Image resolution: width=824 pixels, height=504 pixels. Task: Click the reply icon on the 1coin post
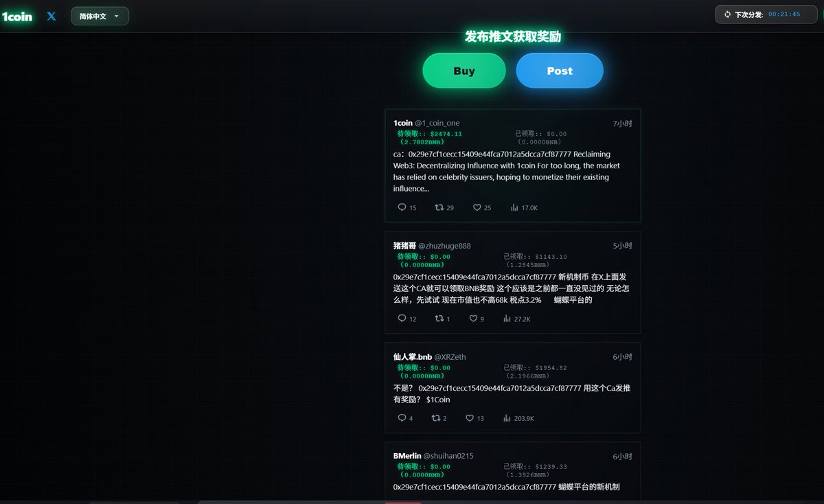402,207
